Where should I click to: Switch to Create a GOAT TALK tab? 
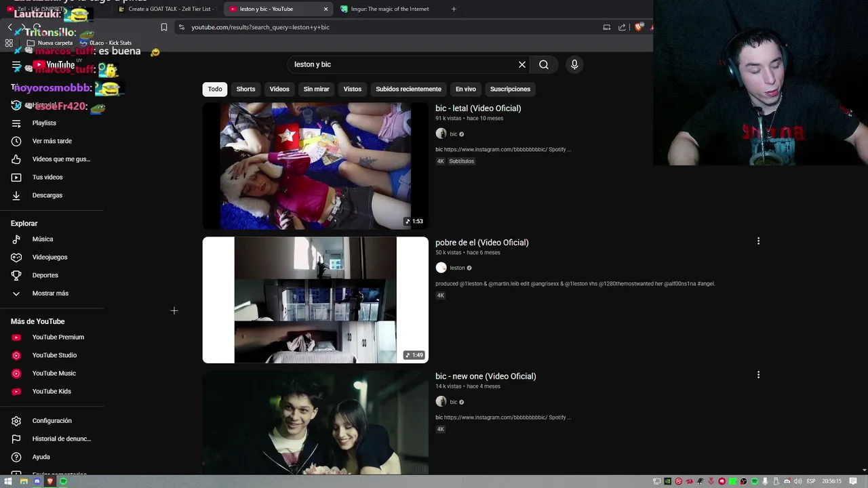(166, 9)
